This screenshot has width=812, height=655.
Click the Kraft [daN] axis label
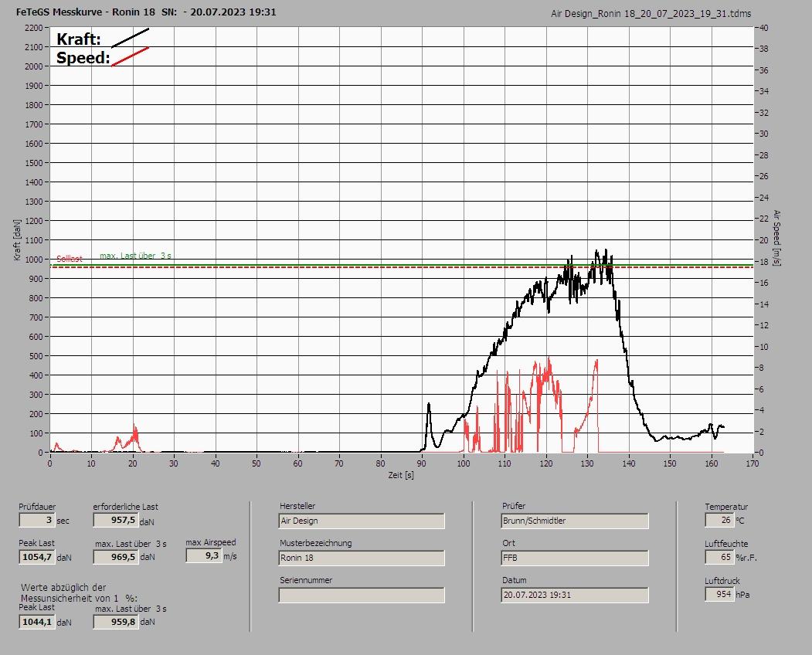[x=17, y=239]
